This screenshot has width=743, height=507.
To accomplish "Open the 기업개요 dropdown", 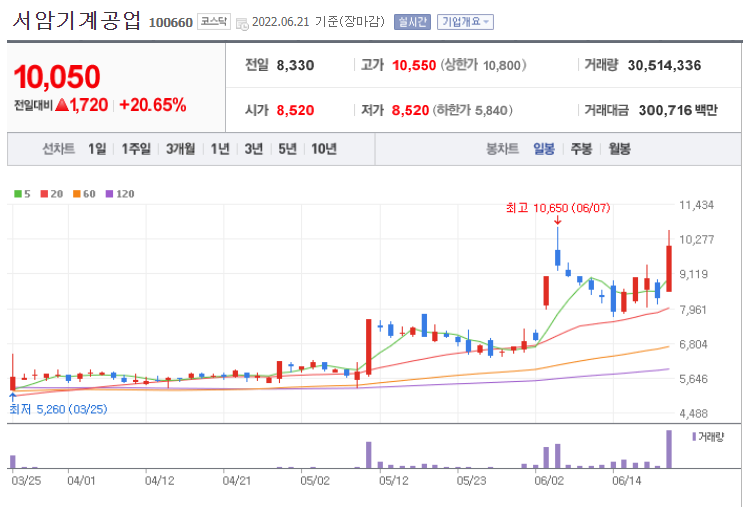I will pos(465,22).
